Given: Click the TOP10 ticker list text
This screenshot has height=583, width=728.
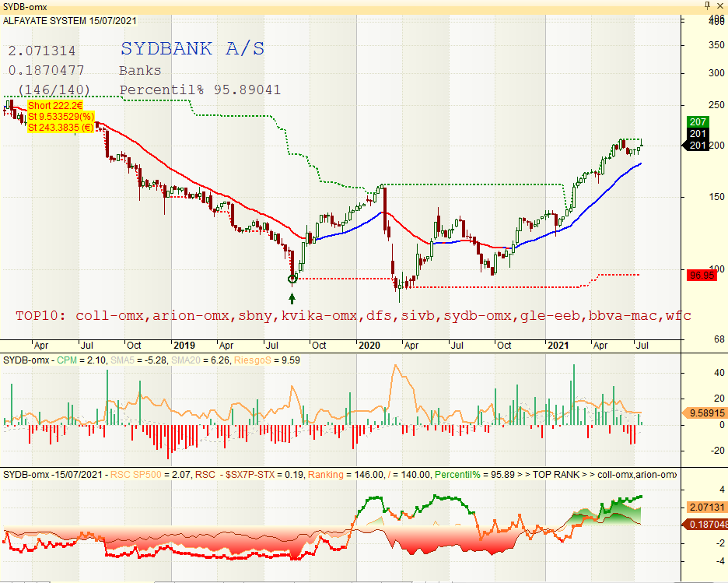Looking at the screenshot, I should coord(353,316).
